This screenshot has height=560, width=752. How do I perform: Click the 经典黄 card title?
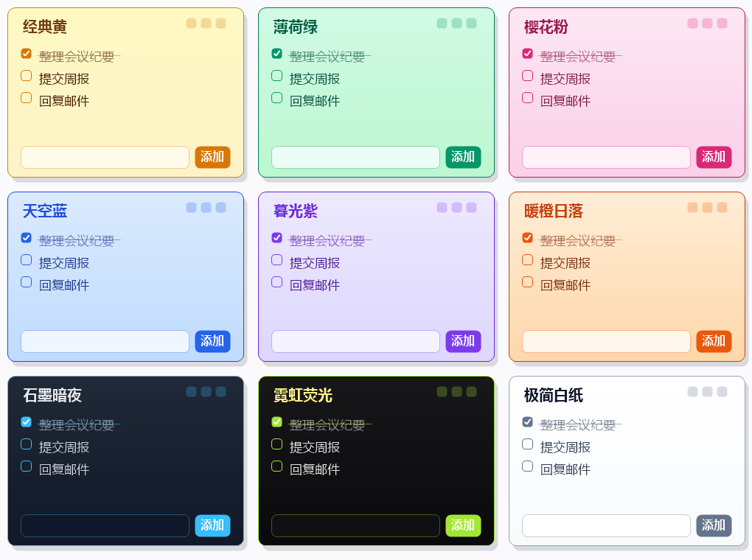pos(44,27)
